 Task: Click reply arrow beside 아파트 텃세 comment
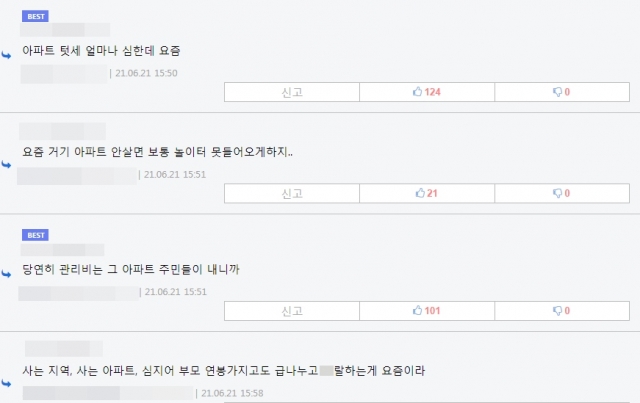6,55
